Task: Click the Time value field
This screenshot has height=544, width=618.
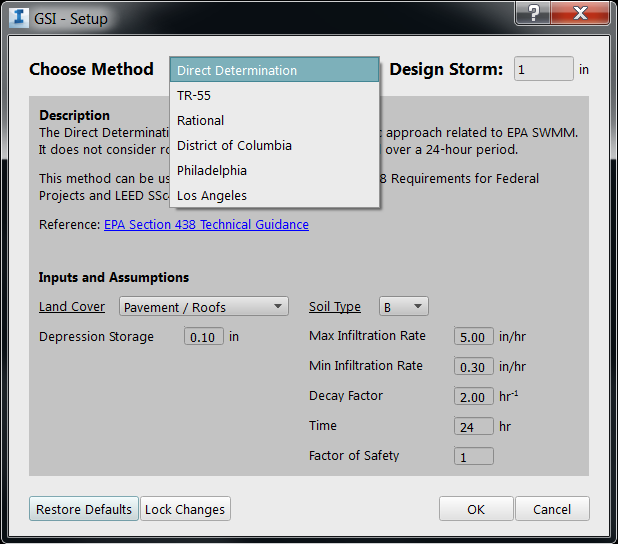Action: pos(473,427)
